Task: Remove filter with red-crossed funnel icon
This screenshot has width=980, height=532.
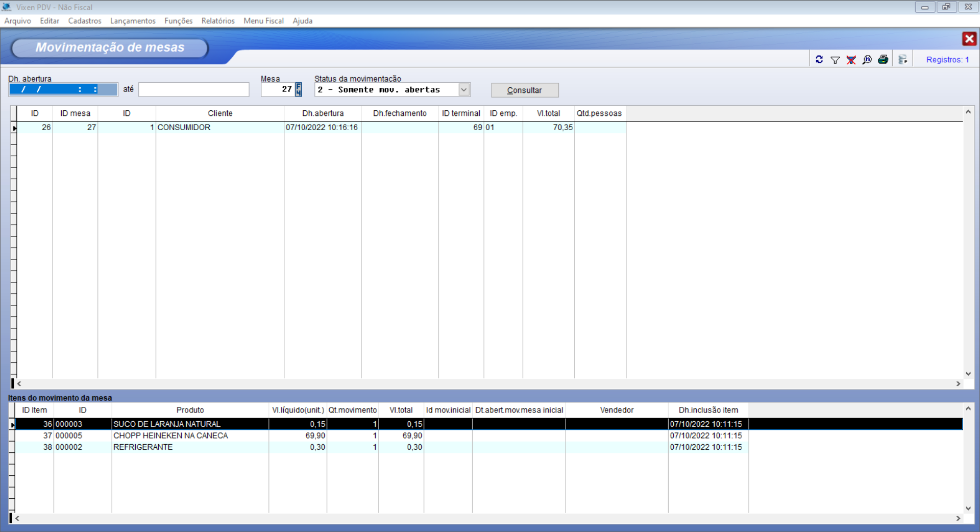Action: point(851,60)
